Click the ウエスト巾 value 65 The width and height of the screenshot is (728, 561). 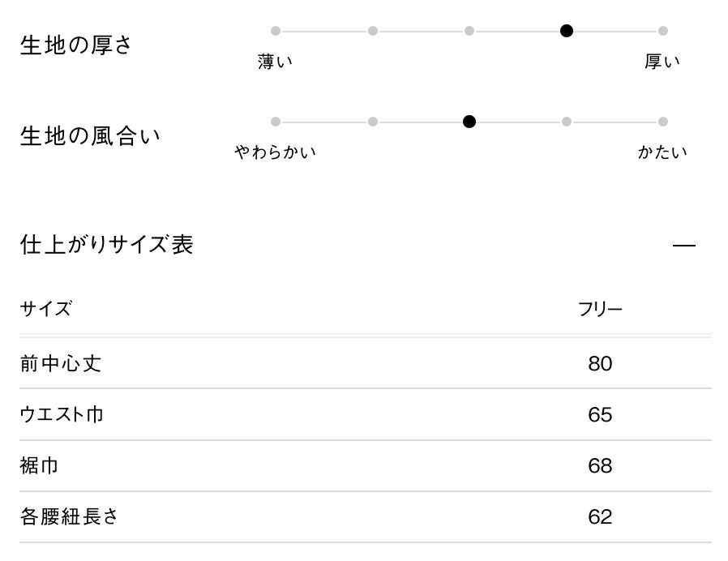600,415
